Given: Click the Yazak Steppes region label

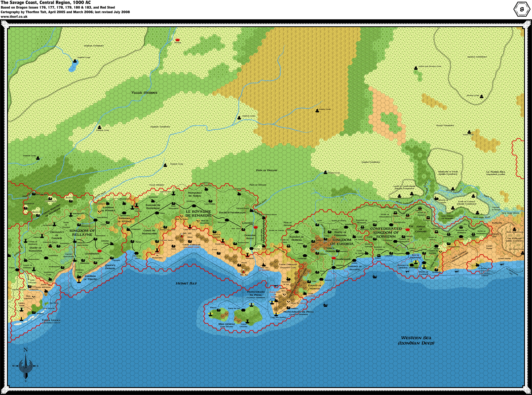Looking at the screenshot, I should (x=144, y=93).
